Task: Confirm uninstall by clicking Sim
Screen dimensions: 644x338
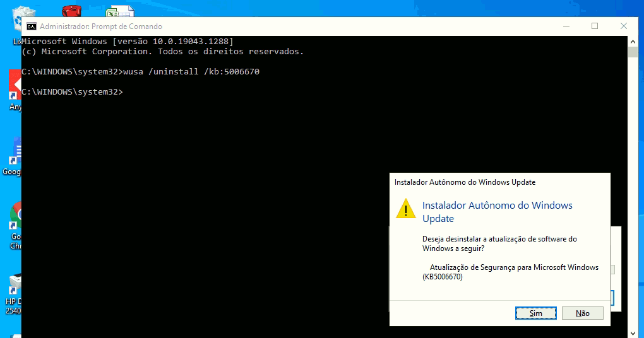Action: pos(535,313)
